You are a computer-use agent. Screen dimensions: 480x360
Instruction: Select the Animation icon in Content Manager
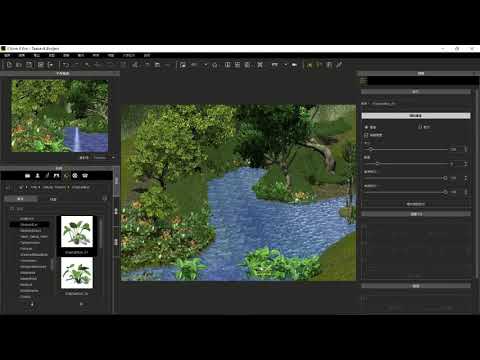click(47, 176)
